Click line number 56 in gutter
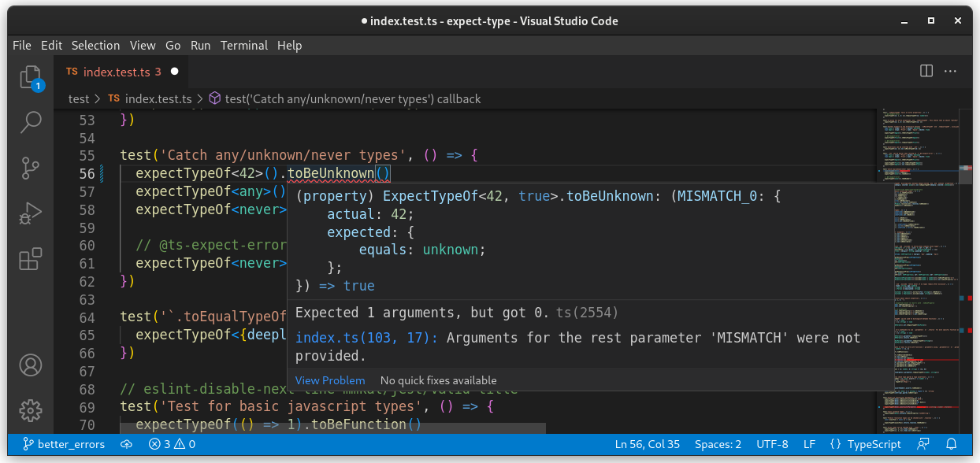Image resolution: width=980 pixels, height=463 pixels. click(x=87, y=174)
